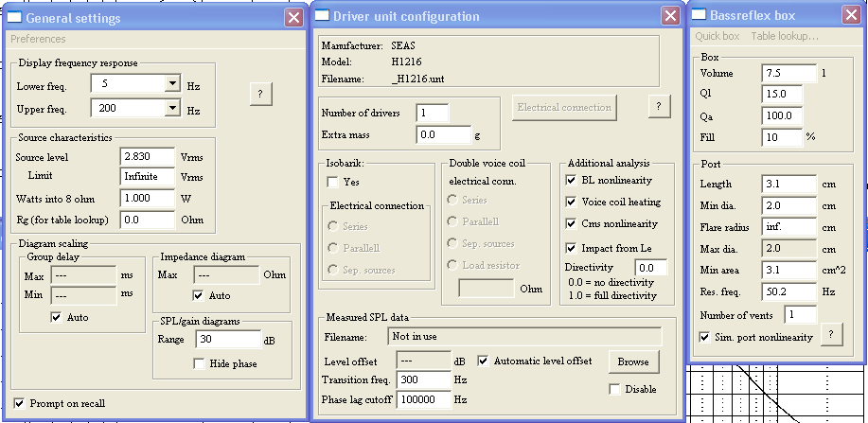Open the Preferences menu in General settings

[38, 39]
